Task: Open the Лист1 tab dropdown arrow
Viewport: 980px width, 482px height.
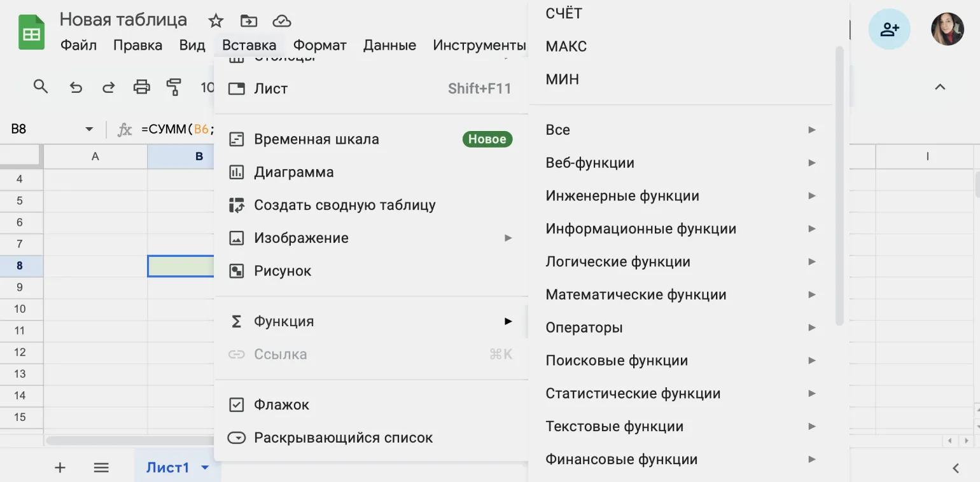Action: click(205, 468)
